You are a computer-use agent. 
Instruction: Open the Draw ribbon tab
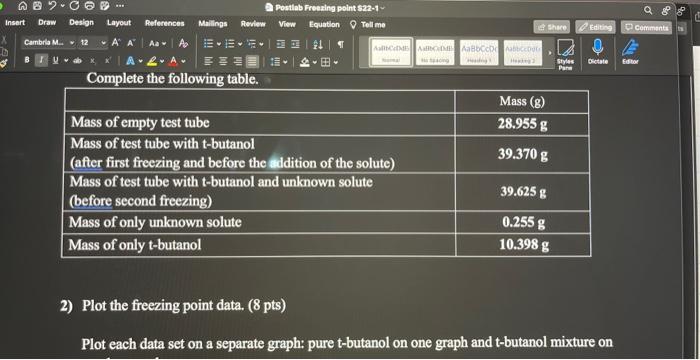[47, 22]
